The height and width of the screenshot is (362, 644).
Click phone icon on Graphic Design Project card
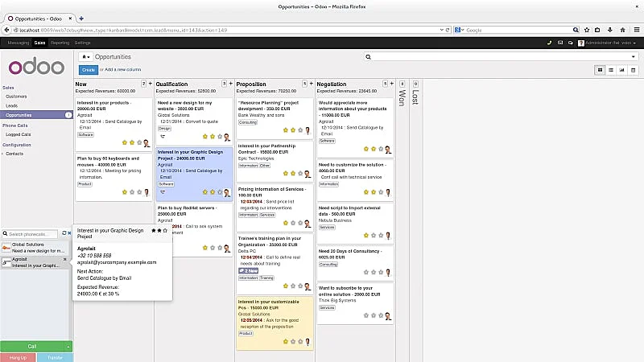163,191
